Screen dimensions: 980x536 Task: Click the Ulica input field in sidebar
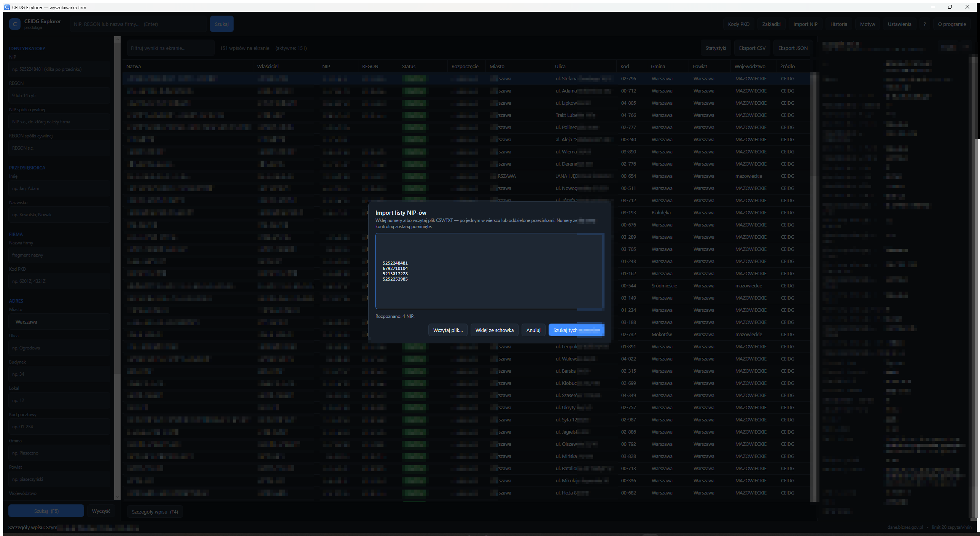click(x=59, y=348)
